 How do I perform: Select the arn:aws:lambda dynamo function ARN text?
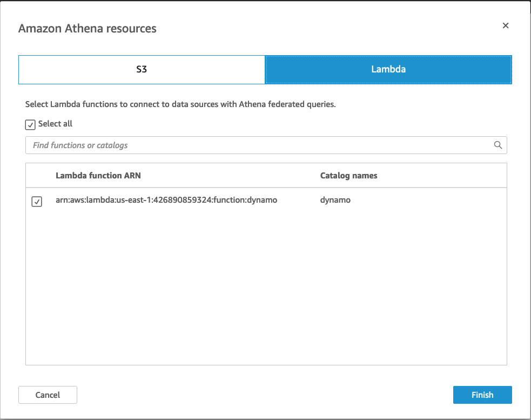click(x=166, y=200)
